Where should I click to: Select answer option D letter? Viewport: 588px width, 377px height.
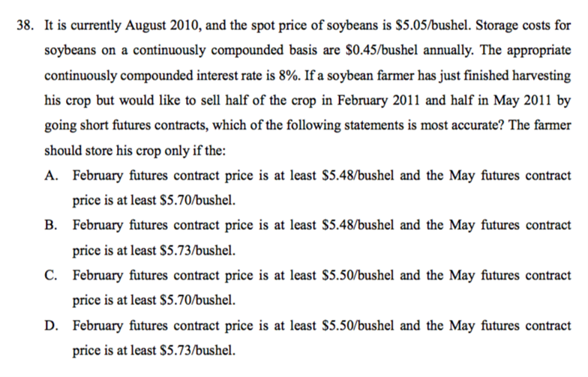pos(51,325)
